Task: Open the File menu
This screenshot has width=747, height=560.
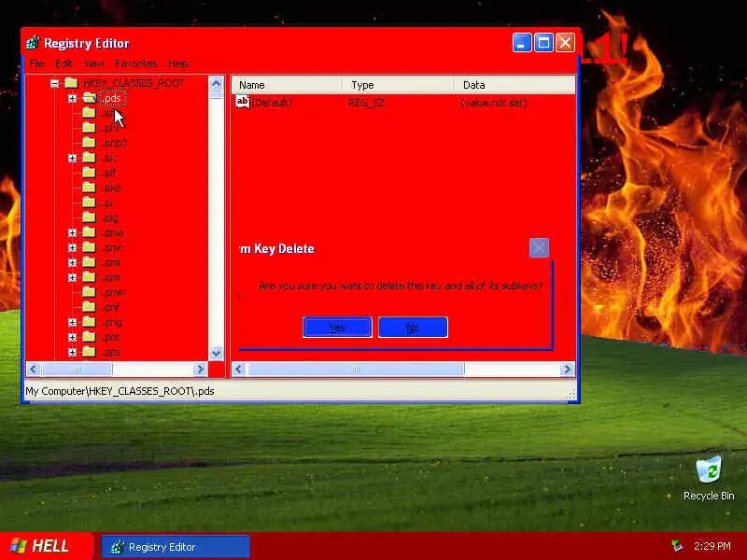Action: click(x=36, y=63)
